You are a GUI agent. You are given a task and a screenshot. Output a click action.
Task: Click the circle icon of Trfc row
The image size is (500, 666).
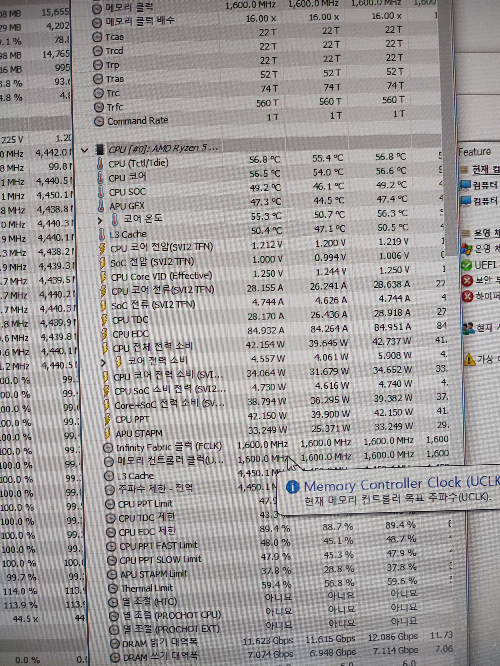98,107
